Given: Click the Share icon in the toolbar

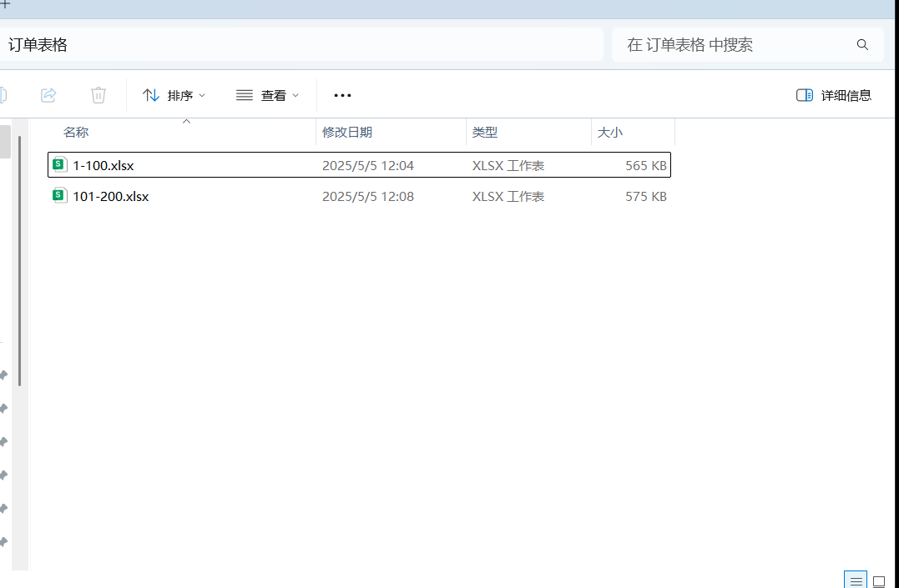Looking at the screenshot, I should pyautogui.click(x=48, y=95).
